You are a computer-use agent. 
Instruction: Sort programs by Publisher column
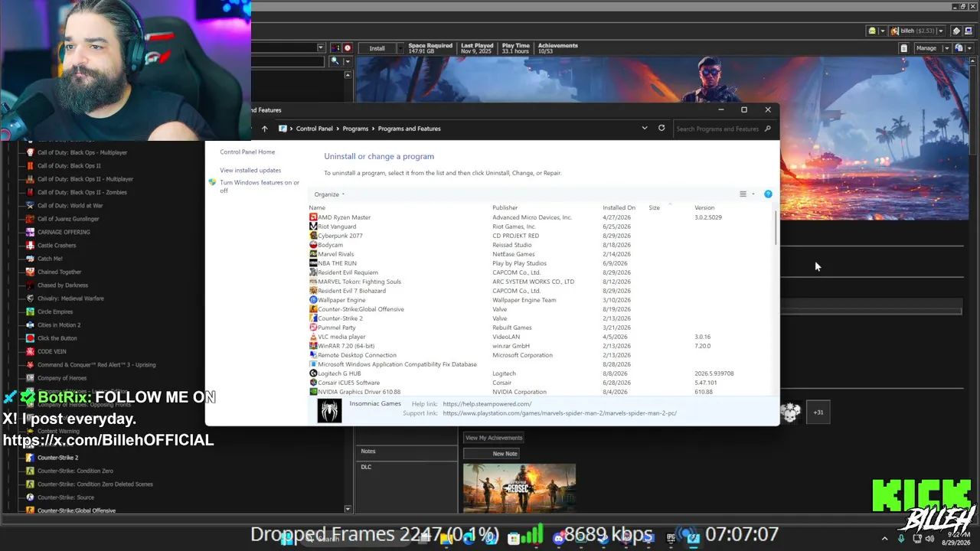(x=505, y=208)
